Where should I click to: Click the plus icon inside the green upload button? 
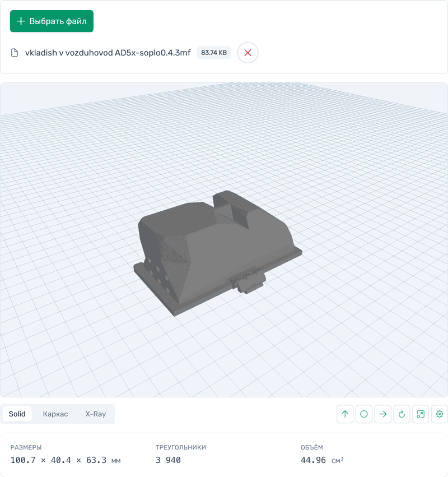(x=21, y=21)
